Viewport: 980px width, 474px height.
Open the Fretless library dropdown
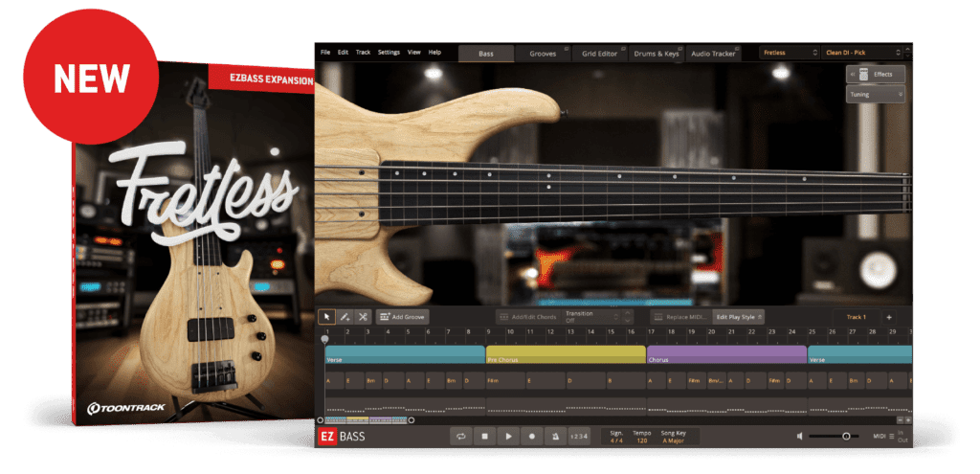pyautogui.click(x=790, y=54)
